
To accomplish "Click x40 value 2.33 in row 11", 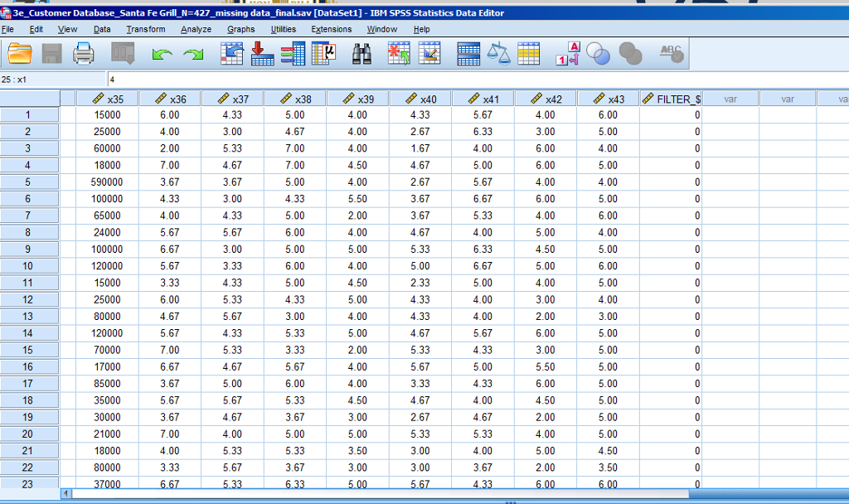I will [x=420, y=283].
